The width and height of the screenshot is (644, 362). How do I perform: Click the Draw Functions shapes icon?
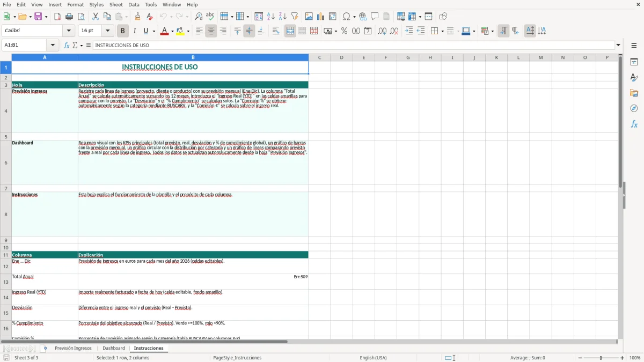443,17
